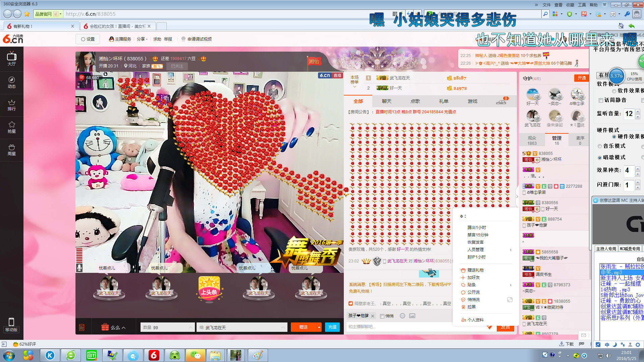The height and width of the screenshot is (362, 644).
Task: Open the 排行 ranking crown icon
Action: tap(12, 105)
